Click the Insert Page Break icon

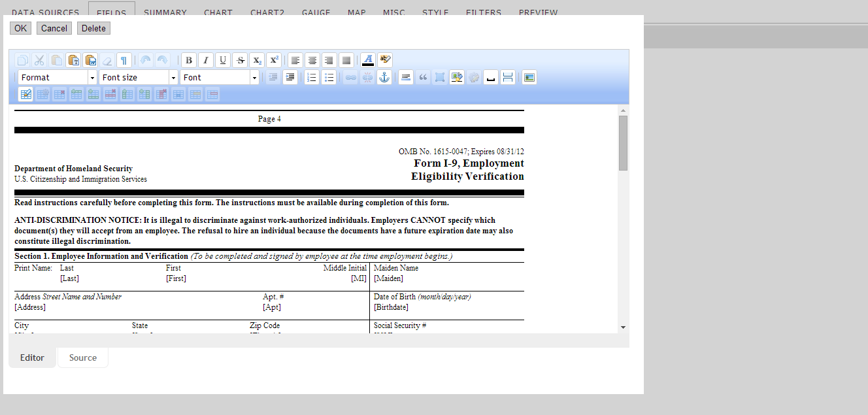(x=508, y=77)
